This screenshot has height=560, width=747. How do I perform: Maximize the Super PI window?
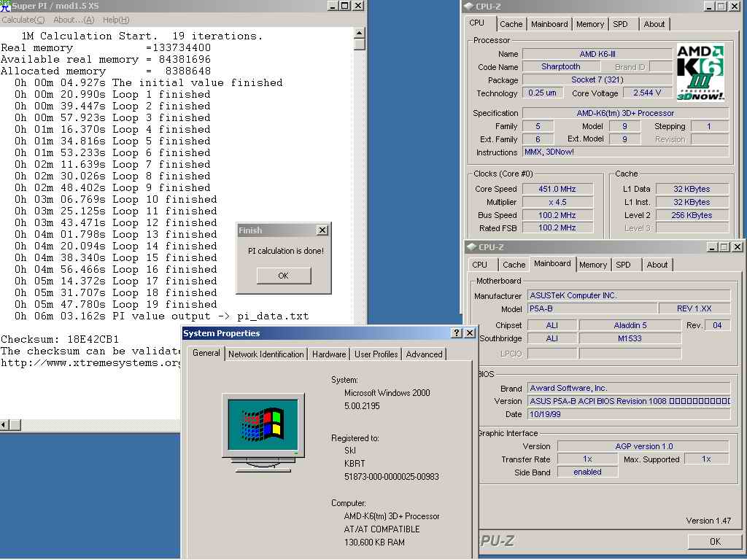[344, 6]
